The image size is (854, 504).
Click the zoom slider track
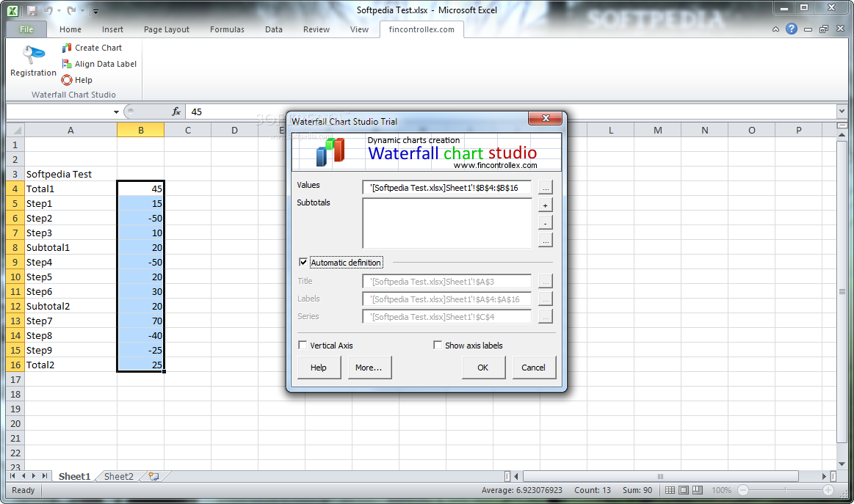(x=786, y=490)
